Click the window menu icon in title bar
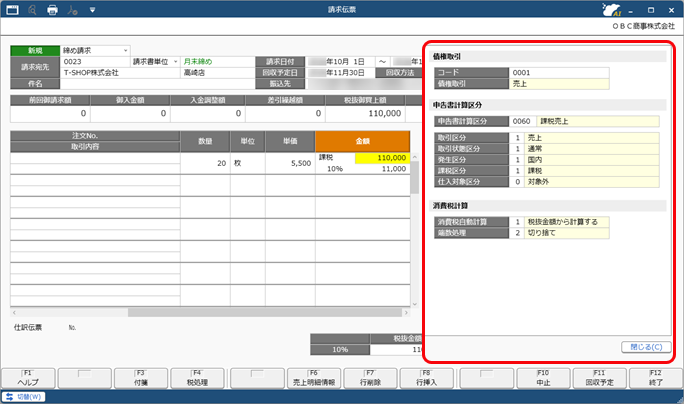 pyautogui.click(x=12, y=10)
